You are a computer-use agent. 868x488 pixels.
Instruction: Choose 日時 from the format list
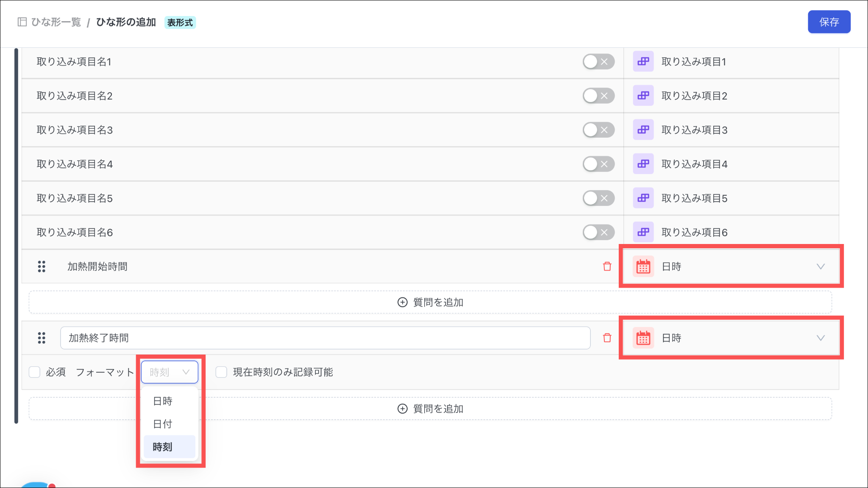[x=163, y=401]
